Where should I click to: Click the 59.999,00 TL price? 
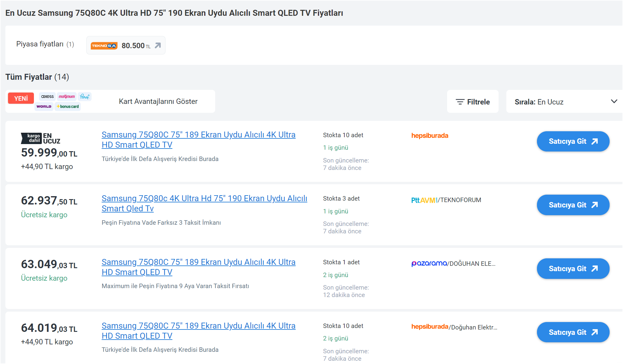pos(49,153)
